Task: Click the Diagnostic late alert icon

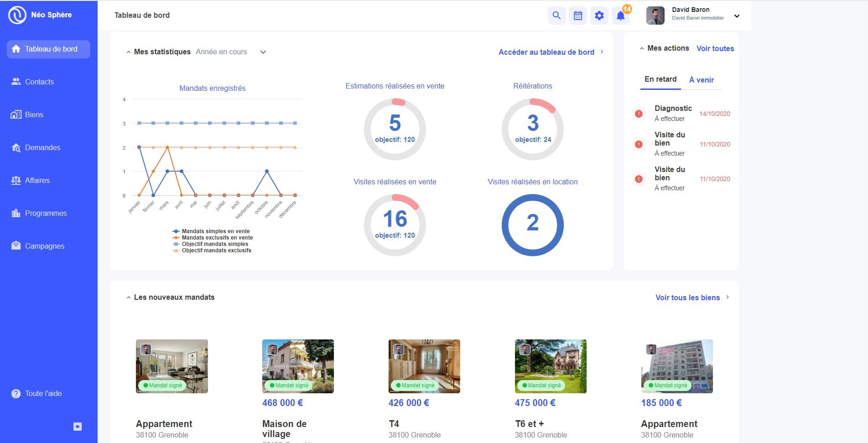Action: pos(639,114)
